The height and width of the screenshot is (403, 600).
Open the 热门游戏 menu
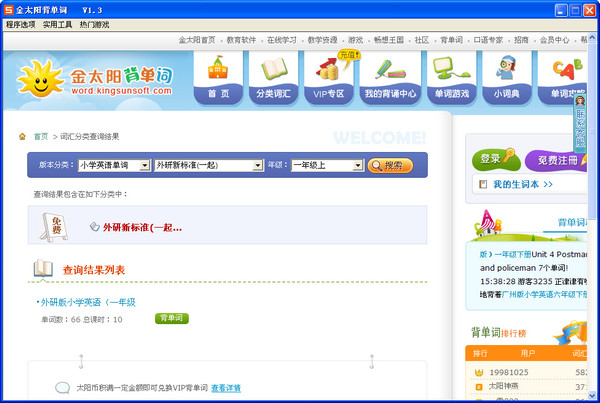pos(95,25)
